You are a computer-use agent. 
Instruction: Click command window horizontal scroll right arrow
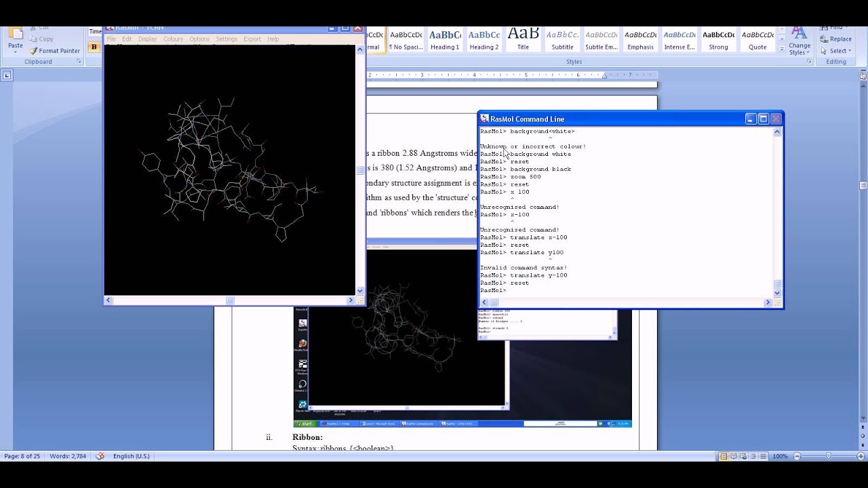click(x=769, y=302)
